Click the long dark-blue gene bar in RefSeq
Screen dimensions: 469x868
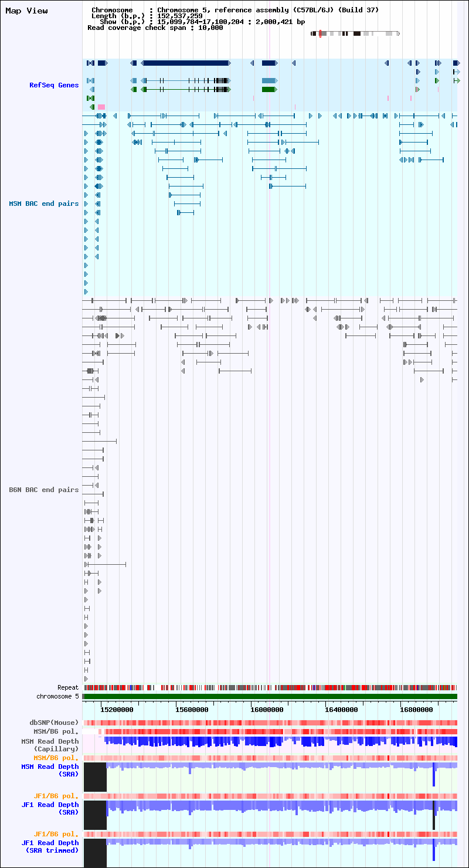pyautogui.click(x=186, y=63)
